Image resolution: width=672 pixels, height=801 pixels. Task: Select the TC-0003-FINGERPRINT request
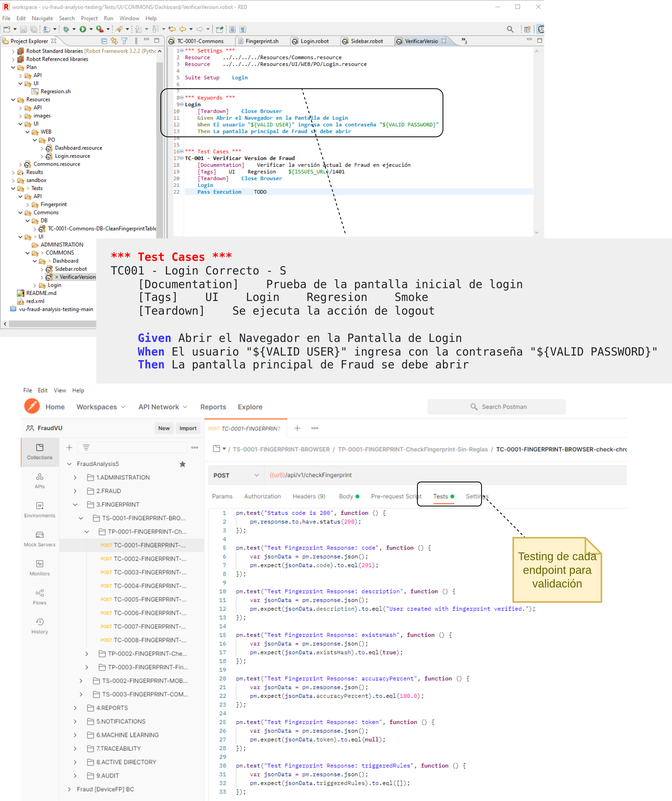(x=149, y=572)
